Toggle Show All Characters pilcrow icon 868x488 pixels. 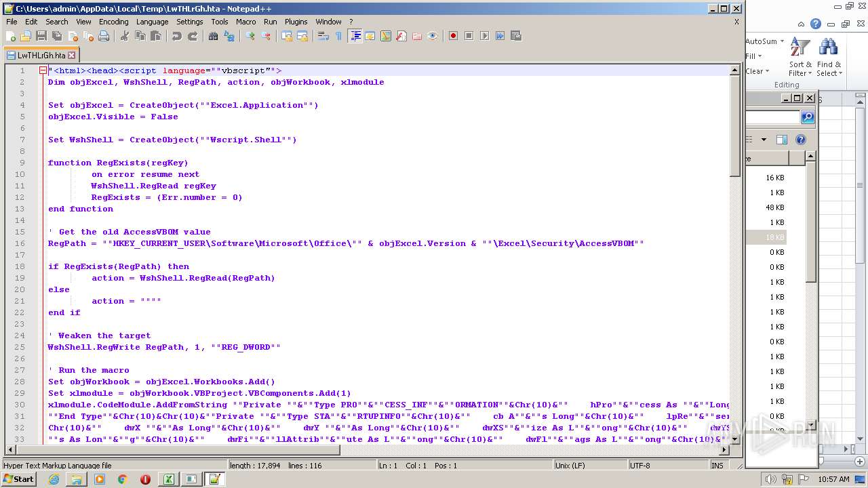pos(339,36)
